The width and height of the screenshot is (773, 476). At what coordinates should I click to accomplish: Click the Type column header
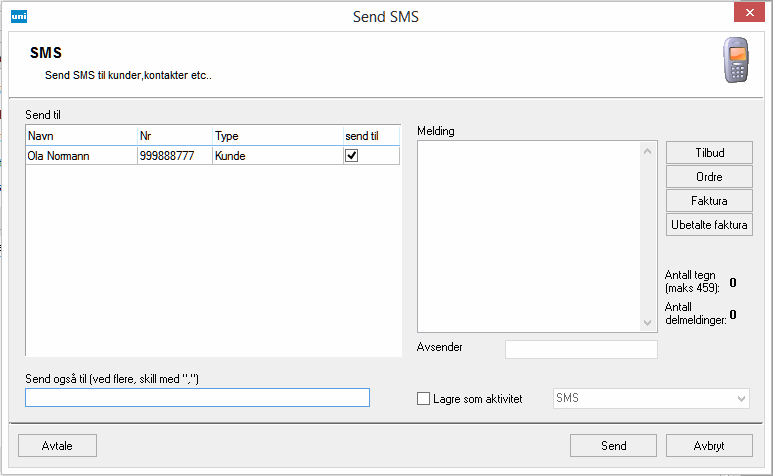coord(276,136)
